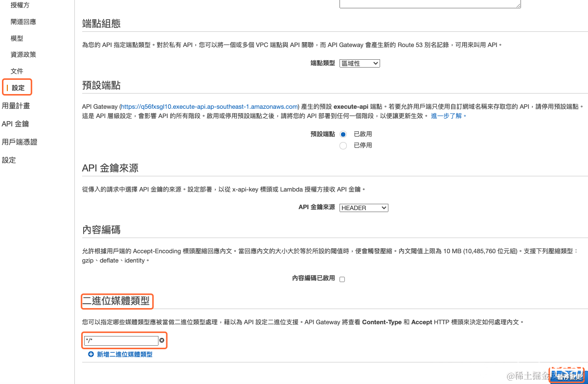The height and width of the screenshot is (384, 588).
Task: Clear the */* media type using X icon
Action: 162,340
